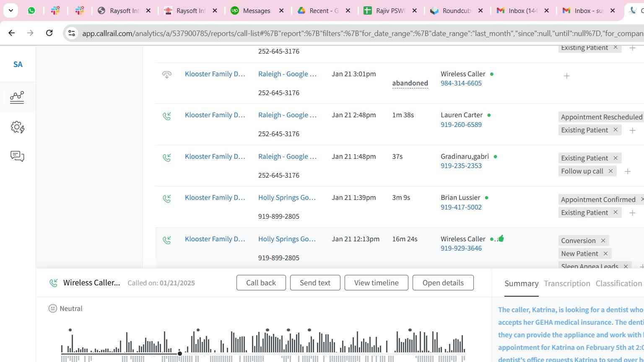Open Klooster Family D… link in abandoned row
This screenshot has width=644, height=362.
(215, 74)
